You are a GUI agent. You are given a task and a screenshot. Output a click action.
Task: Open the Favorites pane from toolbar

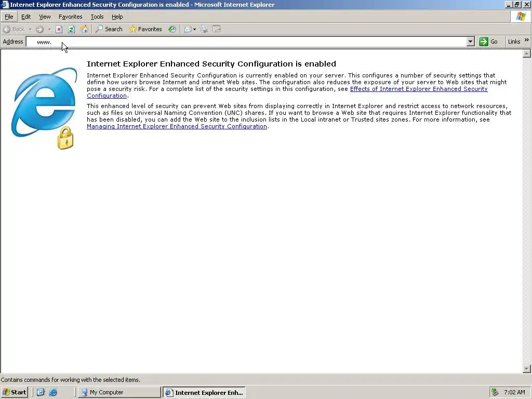tap(145, 29)
